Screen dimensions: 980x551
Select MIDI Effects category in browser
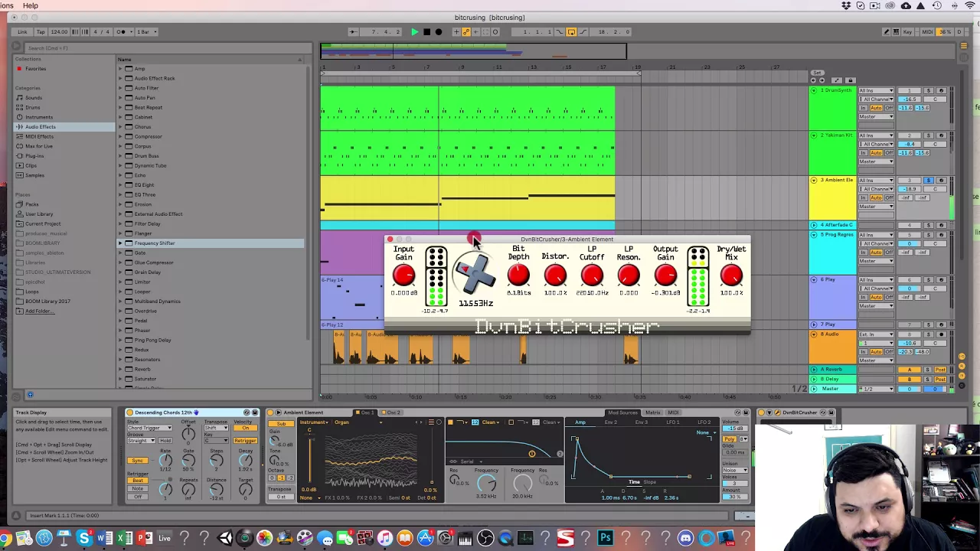pos(39,136)
